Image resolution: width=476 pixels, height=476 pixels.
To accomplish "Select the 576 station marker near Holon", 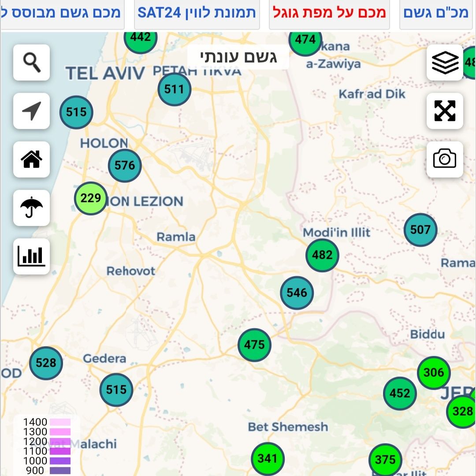I will 125,166.
